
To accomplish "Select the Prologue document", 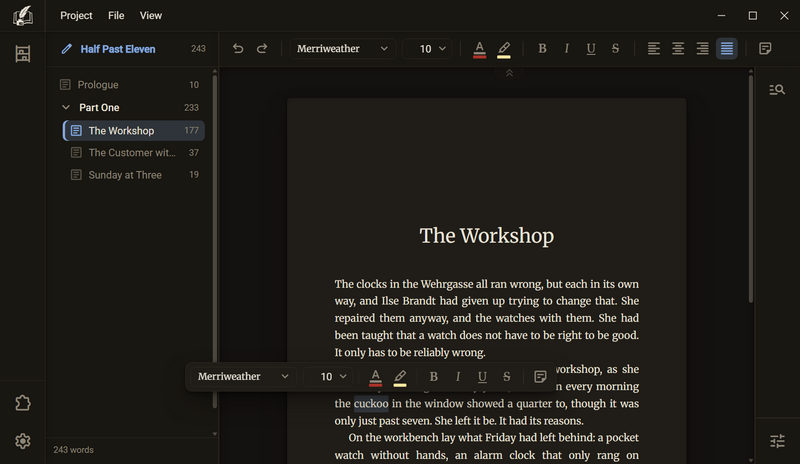I will (130, 85).
